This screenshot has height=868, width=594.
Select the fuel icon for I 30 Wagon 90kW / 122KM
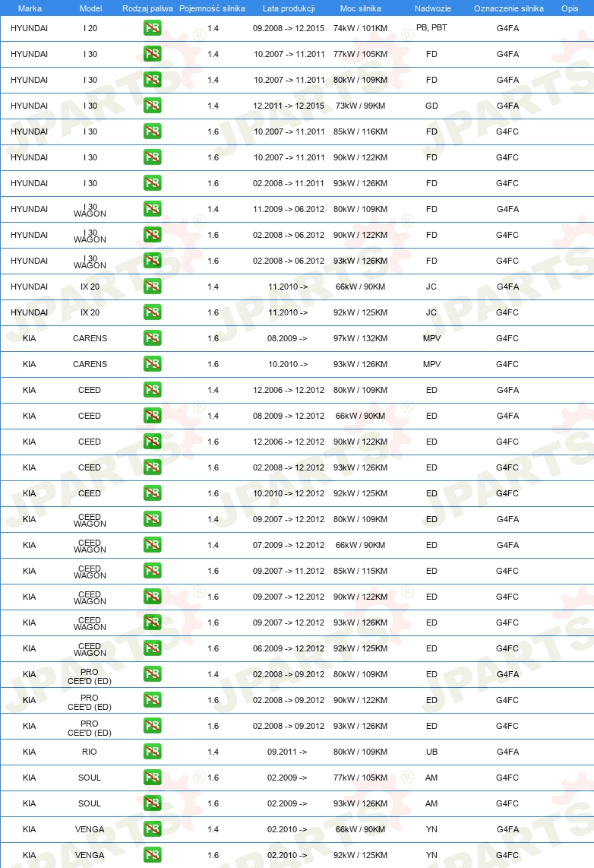[152, 235]
